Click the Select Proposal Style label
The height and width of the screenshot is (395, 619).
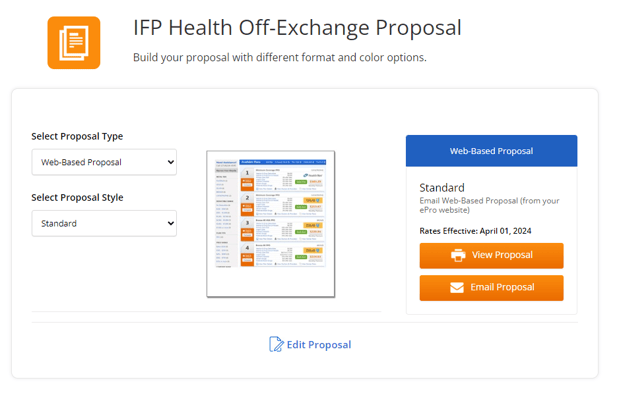click(77, 197)
